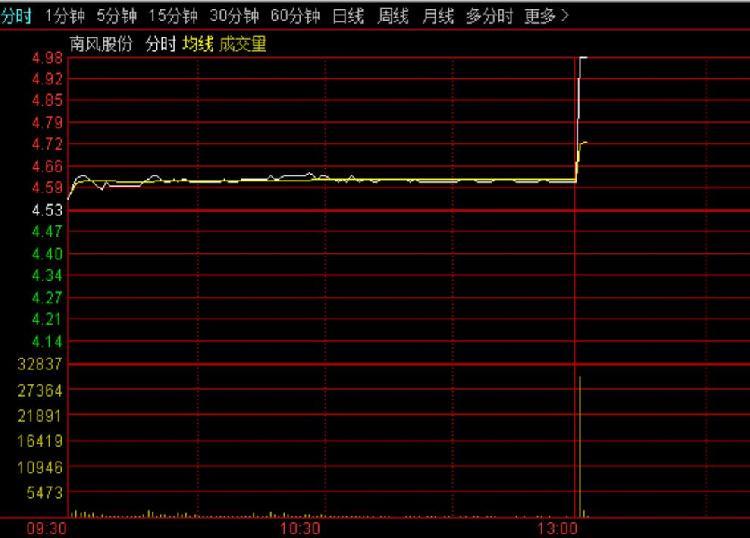Open the 日线 daily chart tab

pos(348,16)
